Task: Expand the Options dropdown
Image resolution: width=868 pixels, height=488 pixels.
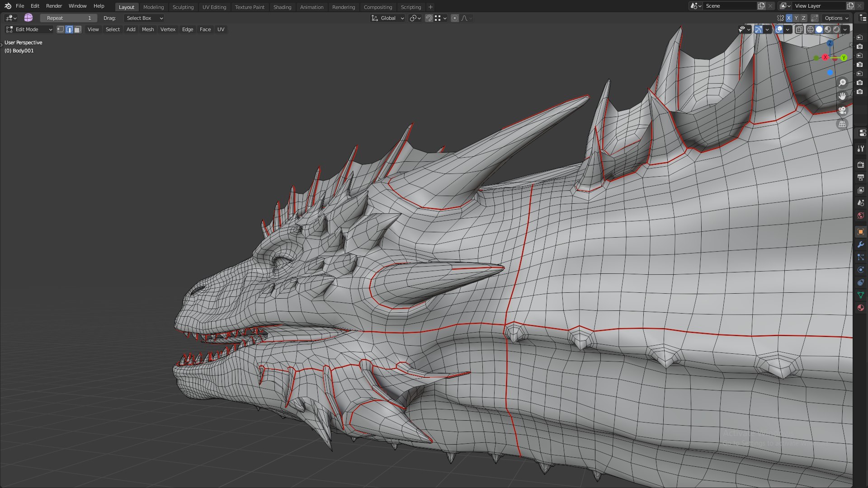Action: click(x=836, y=18)
